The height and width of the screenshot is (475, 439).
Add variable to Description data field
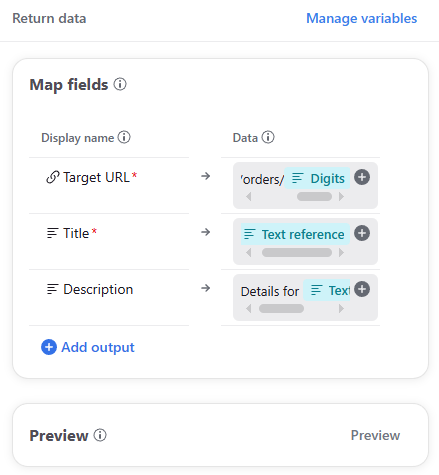point(362,289)
